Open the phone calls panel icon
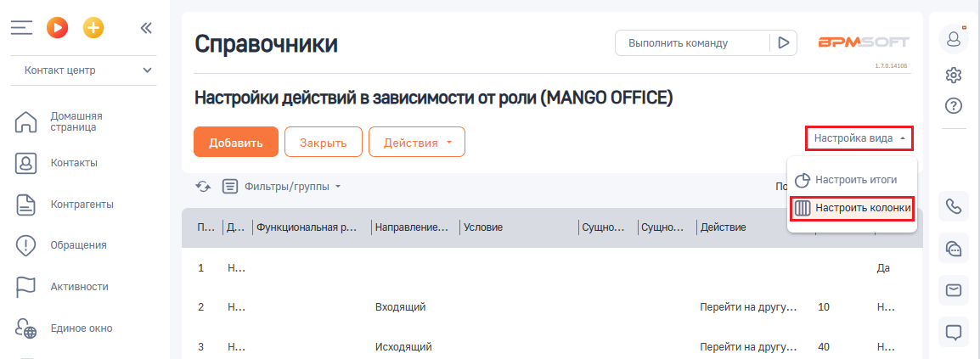The width and height of the screenshot is (980, 359). (953, 207)
